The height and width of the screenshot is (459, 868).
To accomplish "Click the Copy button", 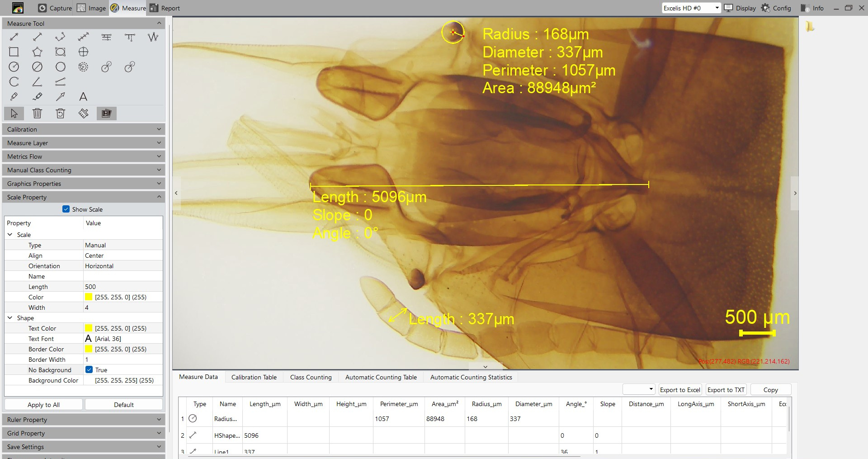I will (771, 390).
